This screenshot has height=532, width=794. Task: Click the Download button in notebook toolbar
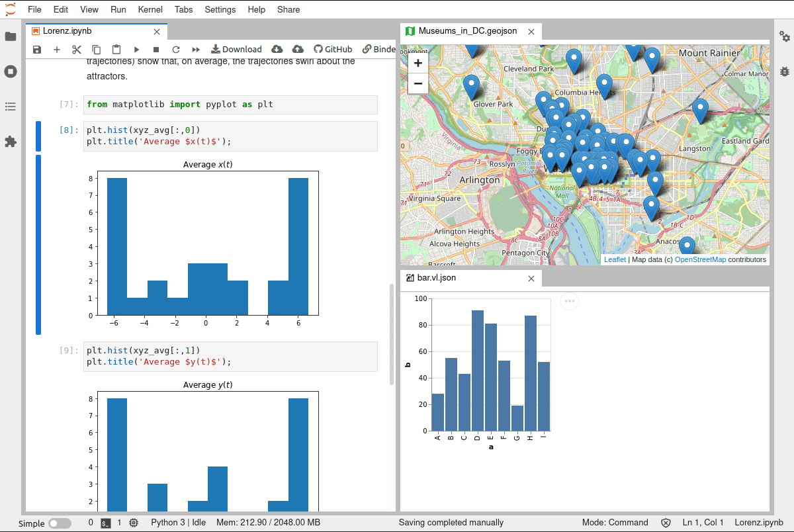(236, 50)
